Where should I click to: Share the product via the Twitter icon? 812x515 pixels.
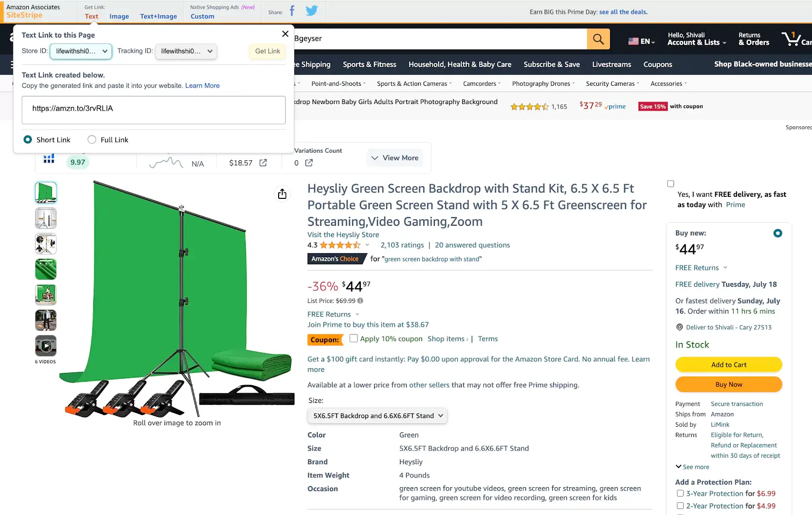pos(312,10)
